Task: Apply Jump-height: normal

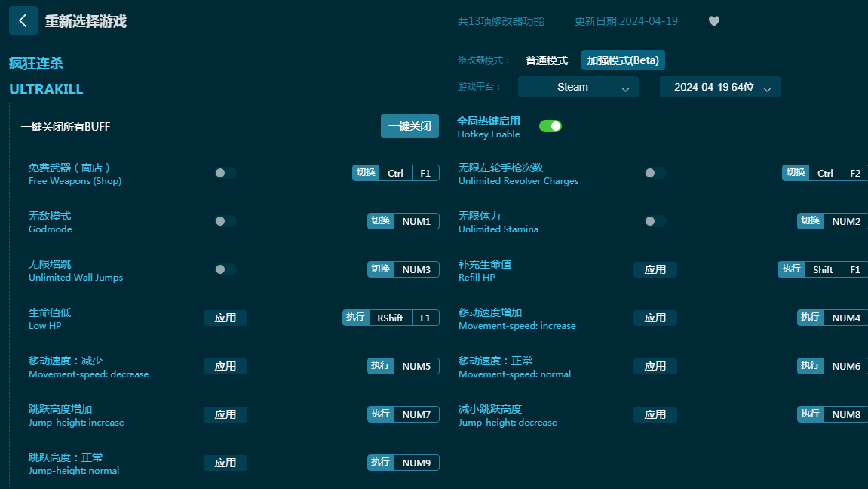Action: 225,463
